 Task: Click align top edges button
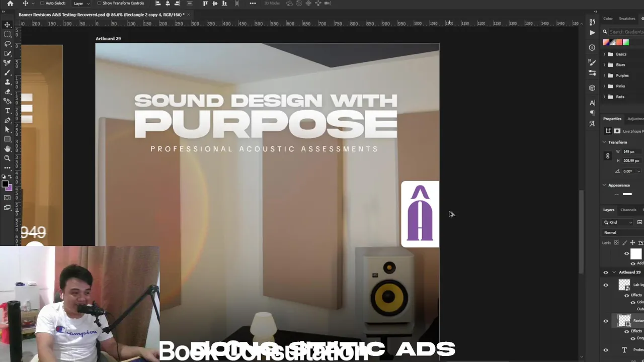coord(205,4)
